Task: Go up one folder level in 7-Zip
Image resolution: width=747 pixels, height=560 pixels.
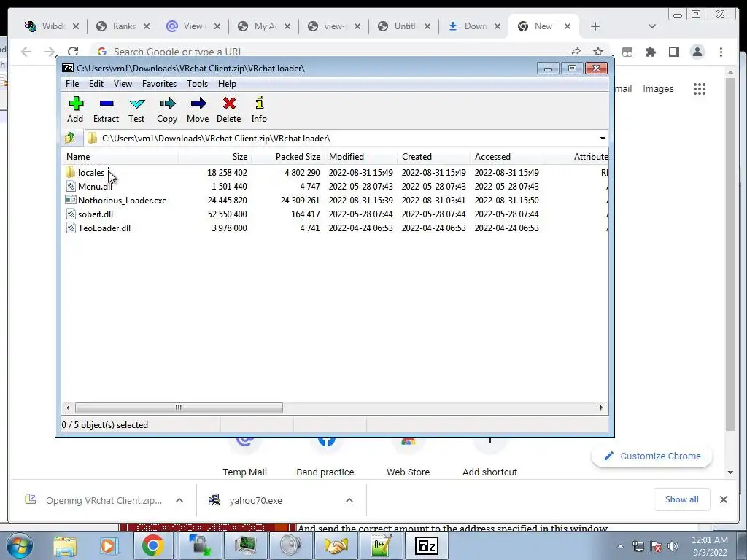Action: (x=70, y=138)
